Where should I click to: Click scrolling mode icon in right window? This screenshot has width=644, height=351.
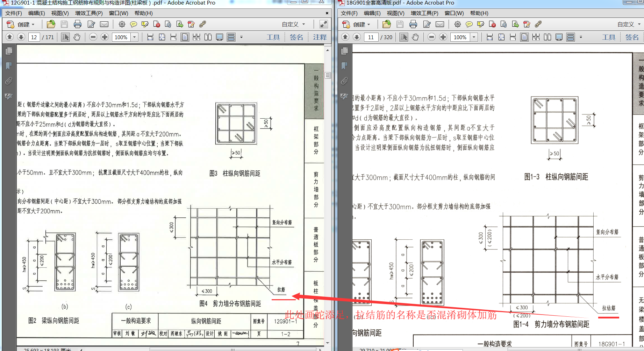pyautogui.click(x=571, y=37)
